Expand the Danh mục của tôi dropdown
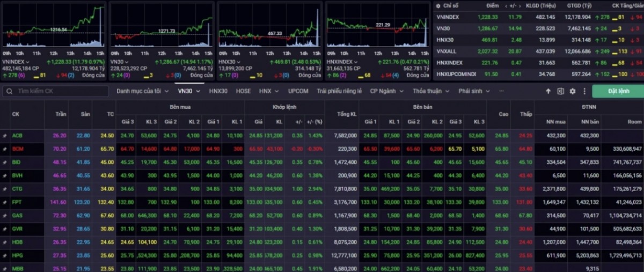 coord(142,91)
